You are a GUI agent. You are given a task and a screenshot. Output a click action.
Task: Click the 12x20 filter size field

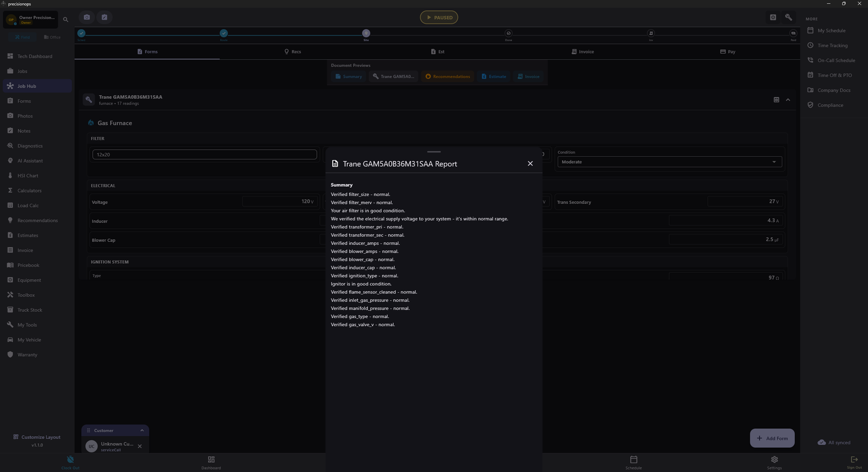[205, 155]
